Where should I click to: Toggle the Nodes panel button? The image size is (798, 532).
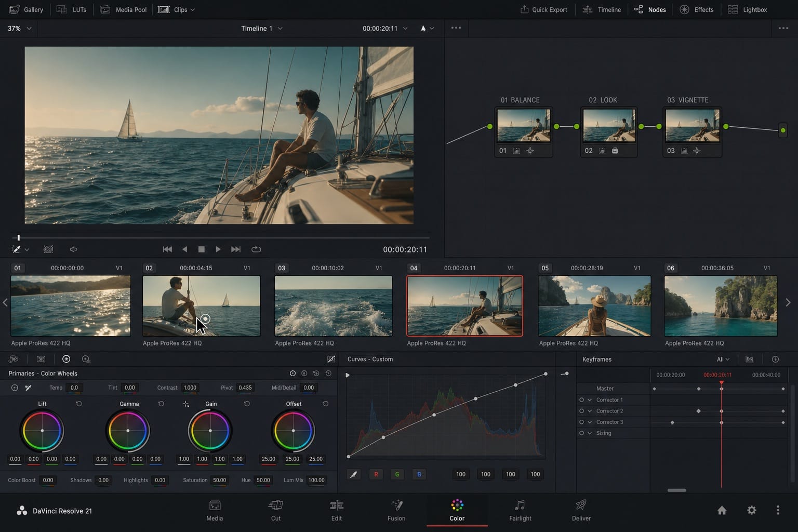pyautogui.click(x=650, y=9)
